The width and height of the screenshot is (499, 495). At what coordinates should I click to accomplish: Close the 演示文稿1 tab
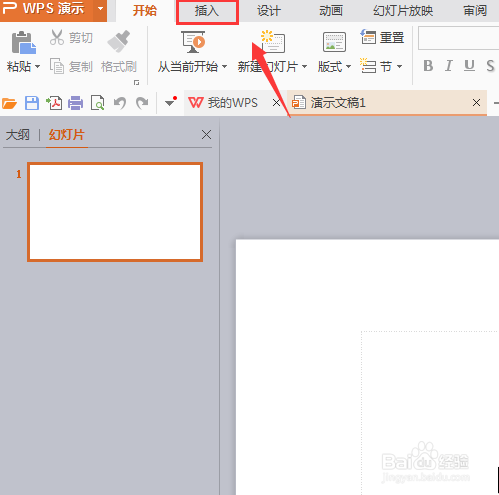click(x=476, y=103)
